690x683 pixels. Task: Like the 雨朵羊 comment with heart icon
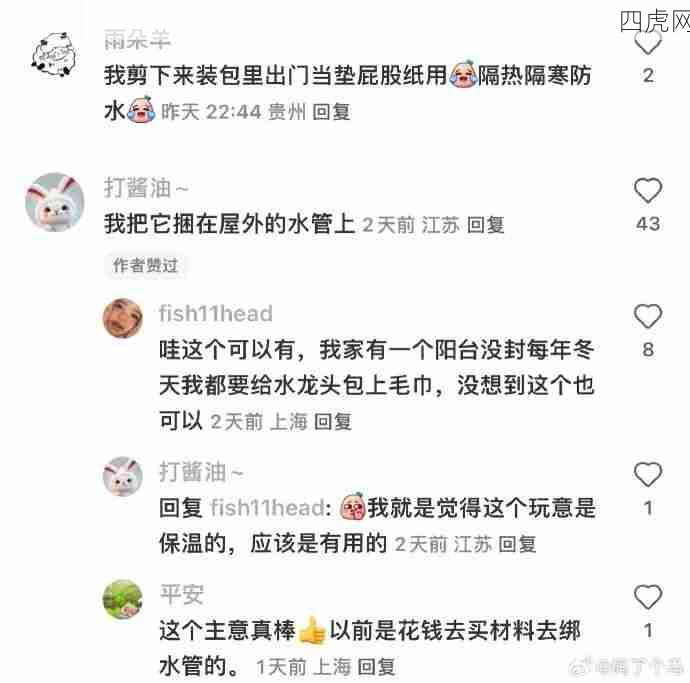tap(648, 42)
